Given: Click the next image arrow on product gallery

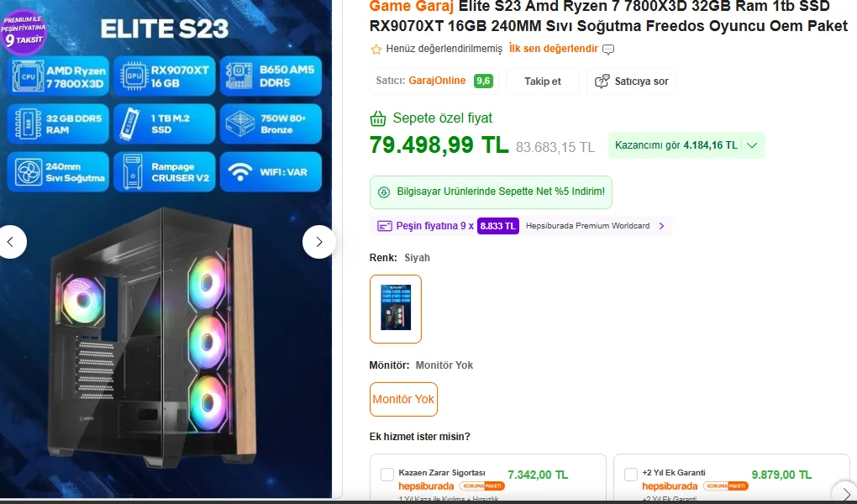Looking at the screenshot, I should [x=318, y=242].
